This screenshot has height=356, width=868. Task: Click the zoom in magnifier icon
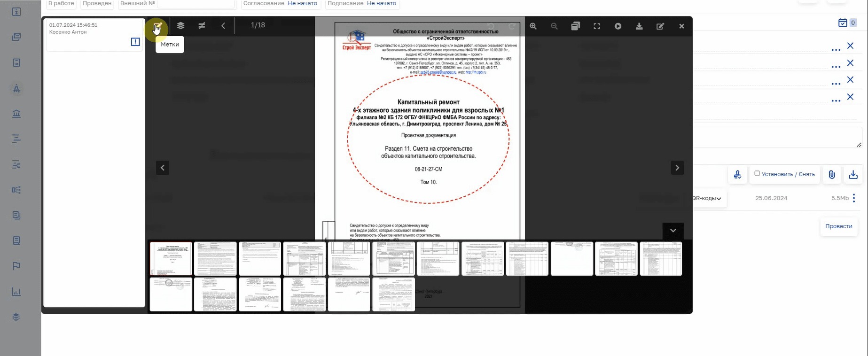tap(533, 26)
